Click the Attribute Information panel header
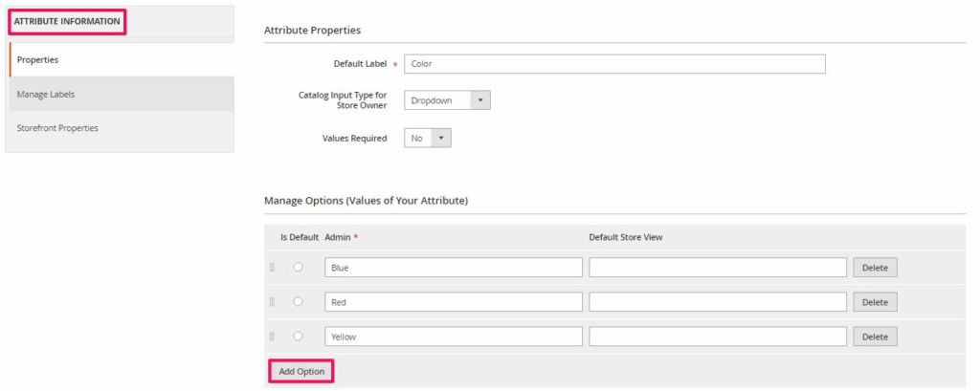This screenshot has width=980, height=391. click(x=67, y=21)
